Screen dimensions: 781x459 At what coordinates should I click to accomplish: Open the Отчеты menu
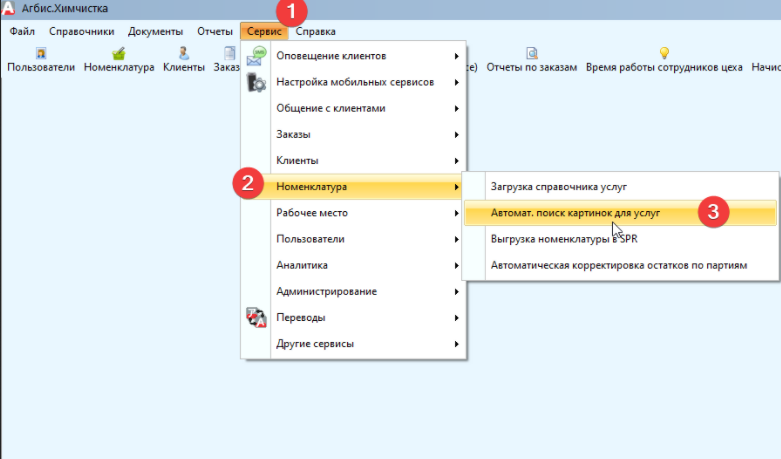point(215,31)
